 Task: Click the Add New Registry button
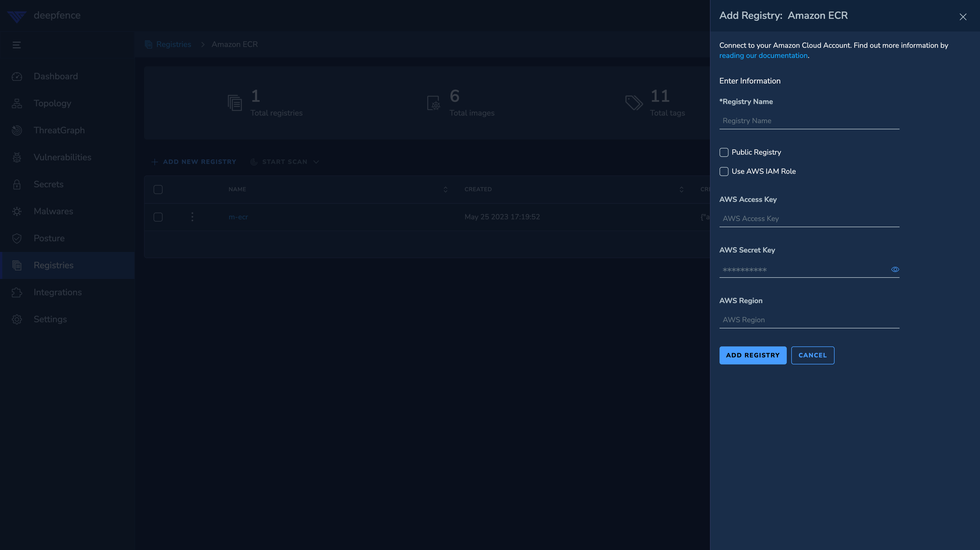[194, 162]
